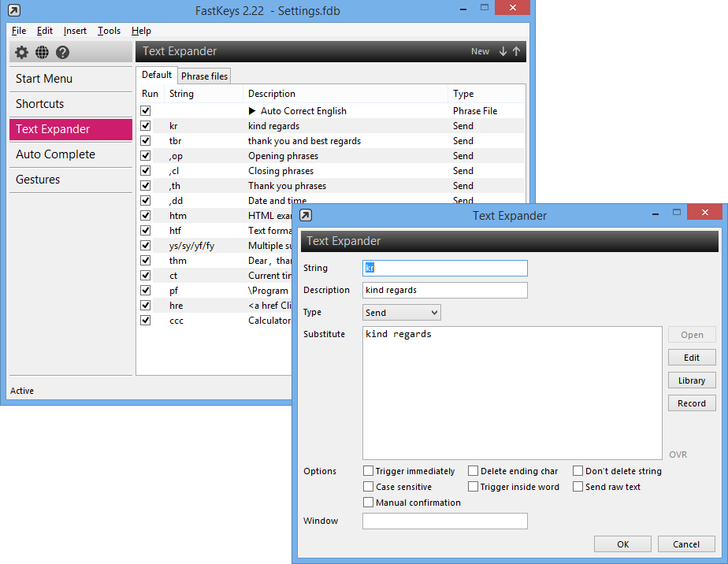Viewport: 728px width, 564px height.
Task: Go to Start Menu section
Action: click(71, 79)
